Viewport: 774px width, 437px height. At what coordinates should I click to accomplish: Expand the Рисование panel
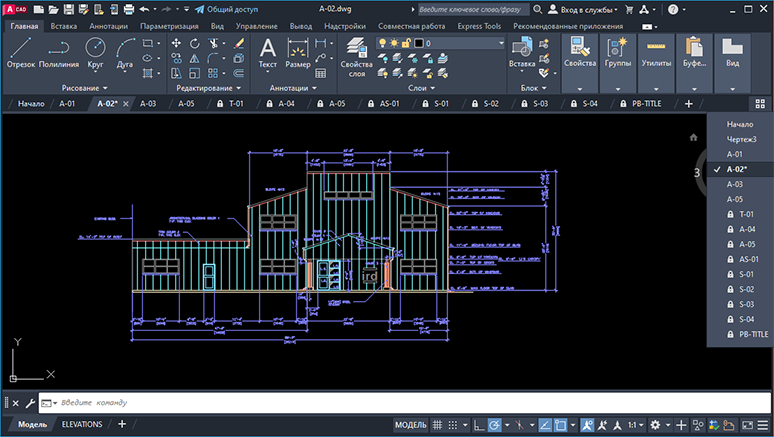pos(84,88)
